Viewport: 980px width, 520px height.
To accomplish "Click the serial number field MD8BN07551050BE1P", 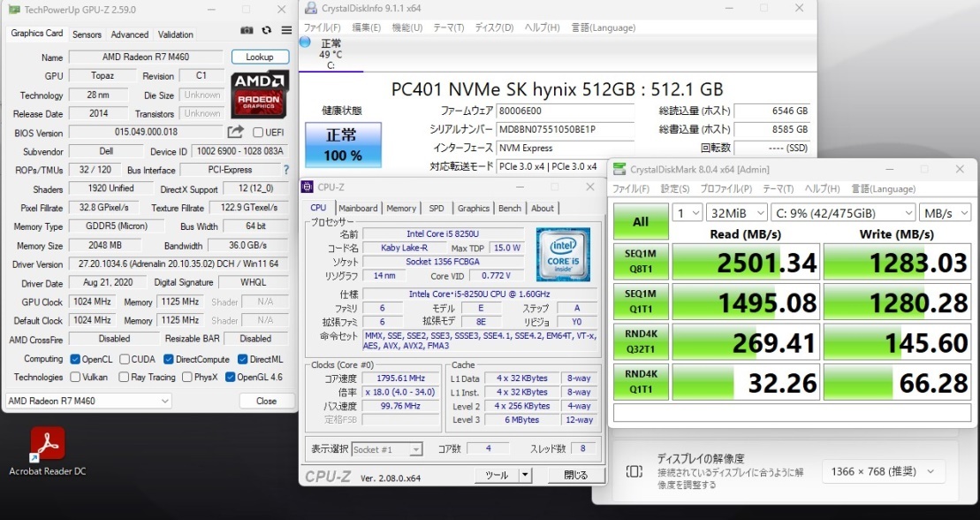I will coord(566,129).
